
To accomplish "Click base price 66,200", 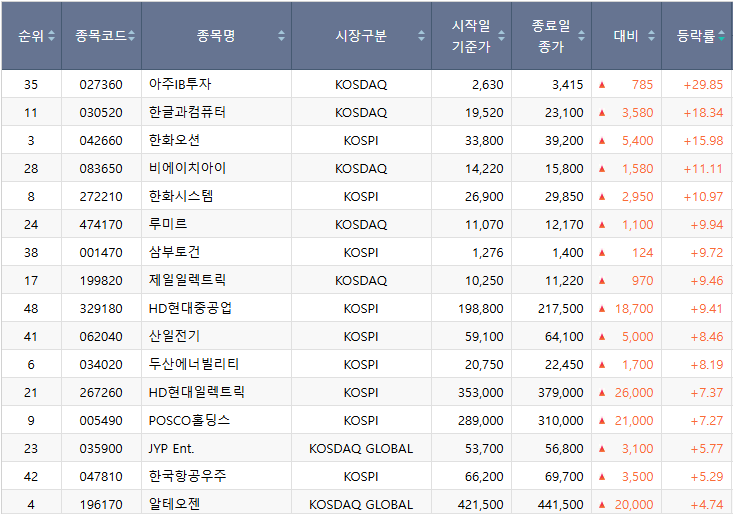I will (484, 477).
